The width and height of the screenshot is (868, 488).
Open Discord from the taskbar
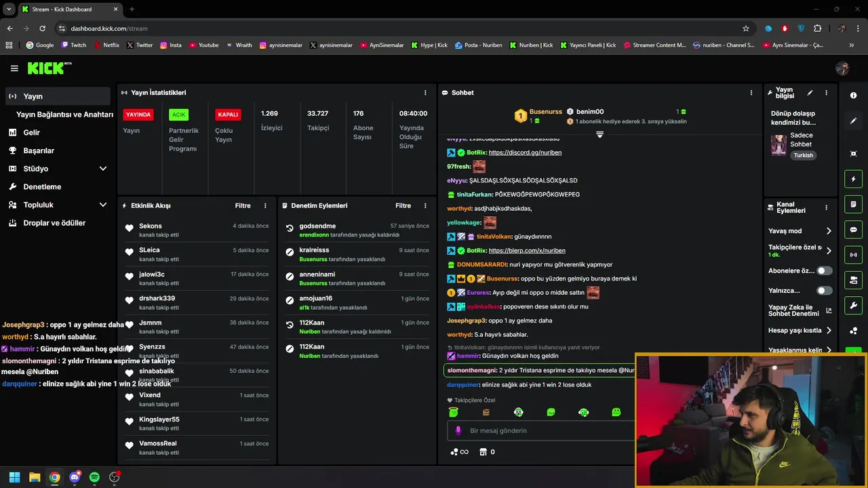point(75,477)
